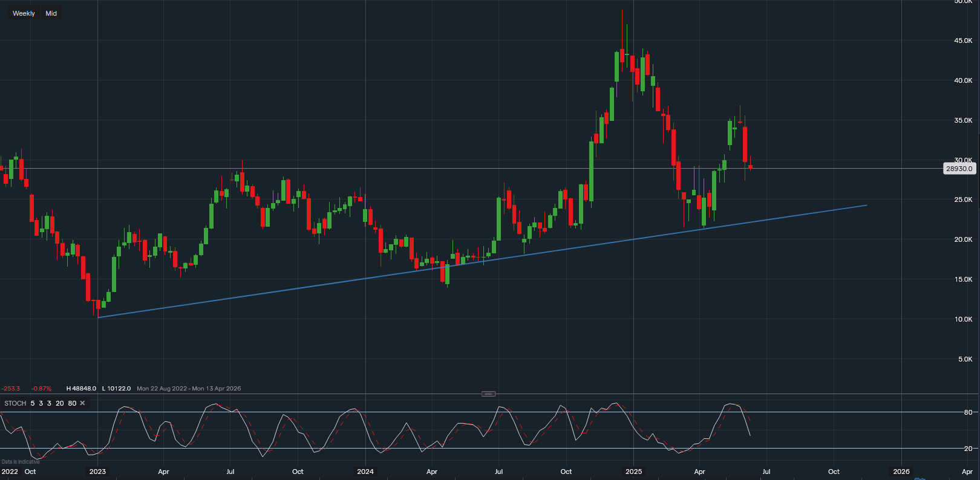Viewport: 980px width, 480px height.
Task: Select the STOCH parameter value 5
Action: 33,403
